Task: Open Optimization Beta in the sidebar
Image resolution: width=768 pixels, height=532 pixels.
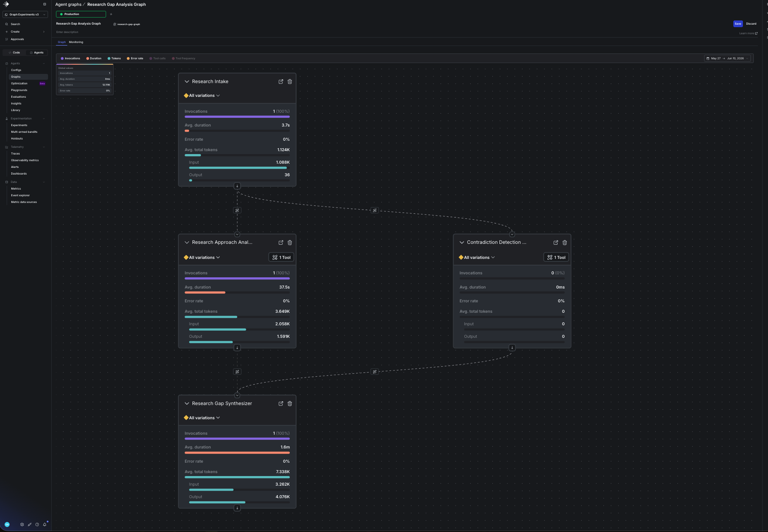Action: [x=28, y=84]
